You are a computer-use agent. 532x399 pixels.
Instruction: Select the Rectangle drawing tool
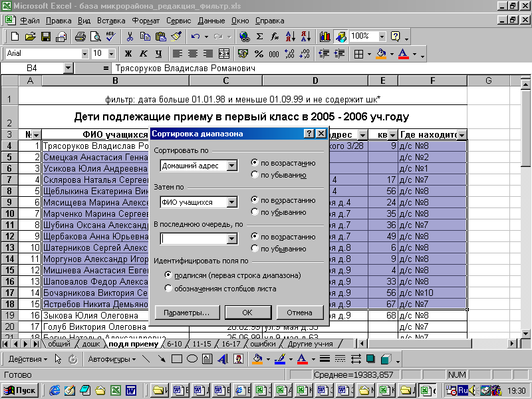coord(177,358)
